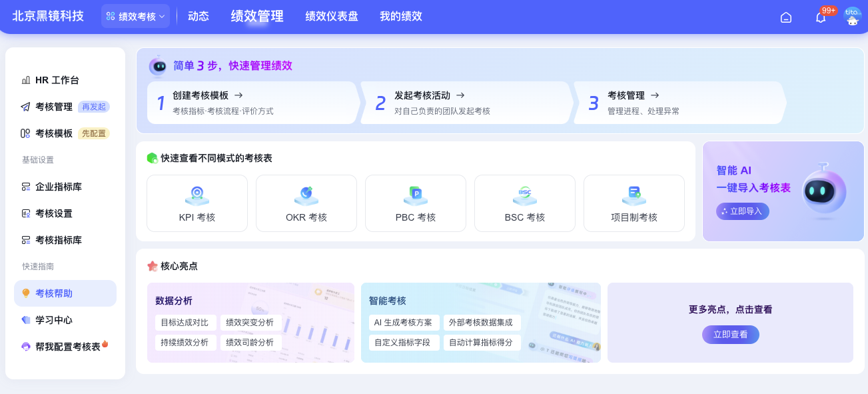Click the user avatar in top-right corner
868x394 pixels.
pos(852,17)
